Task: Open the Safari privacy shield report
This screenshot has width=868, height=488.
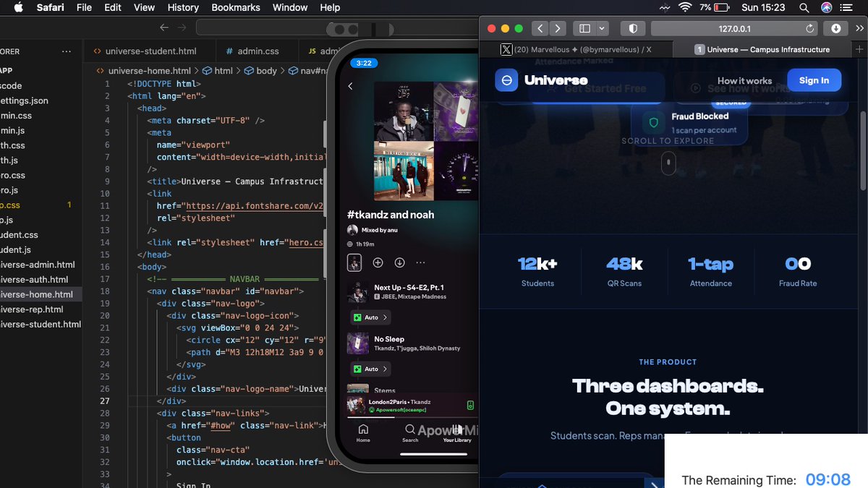Action: tap(633, 28)
